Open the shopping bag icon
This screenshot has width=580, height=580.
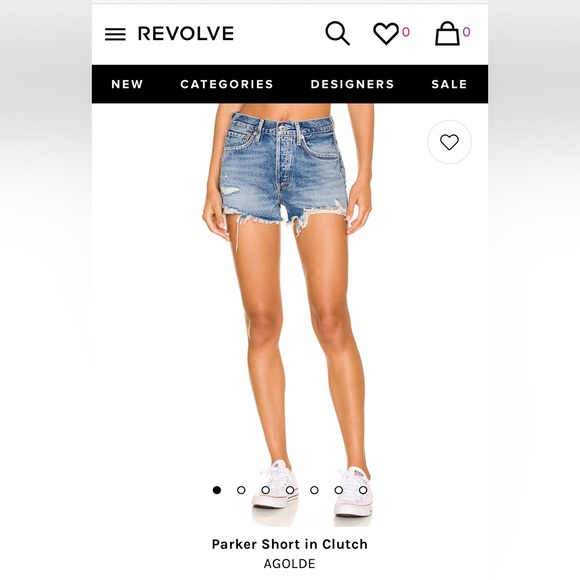pos(447,33)
